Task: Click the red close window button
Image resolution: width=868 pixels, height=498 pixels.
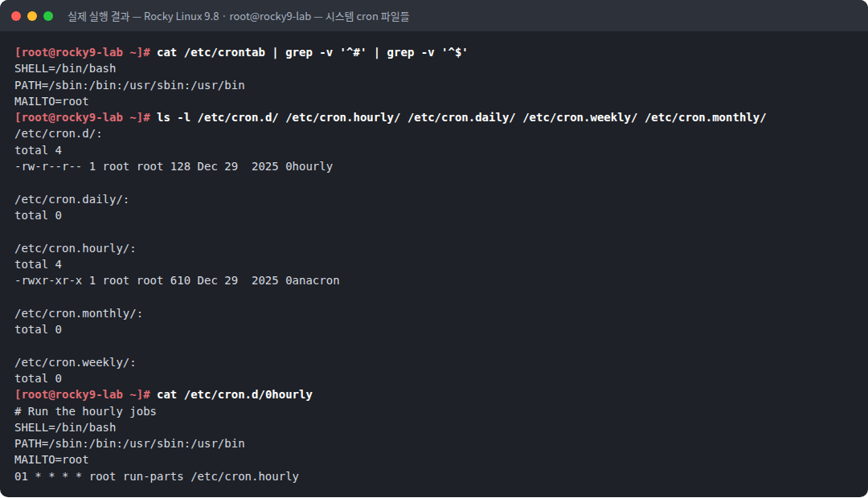Action: click(x=16, y=16)
